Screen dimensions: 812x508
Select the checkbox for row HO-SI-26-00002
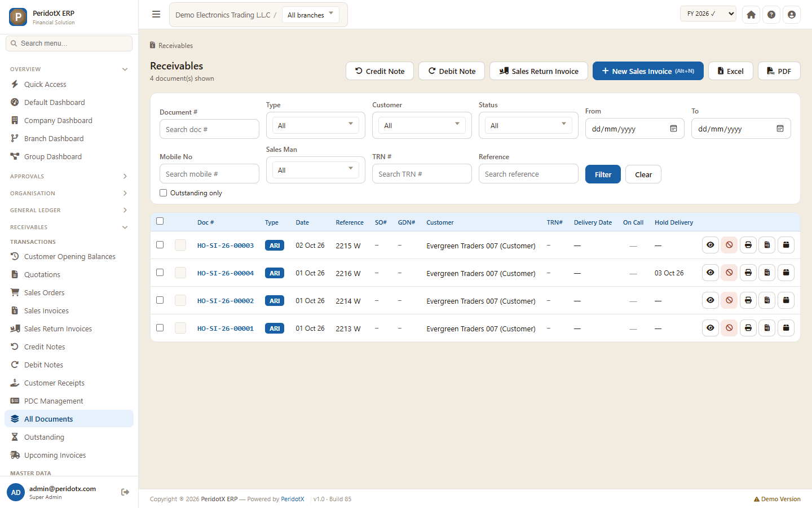pos(160,300)
